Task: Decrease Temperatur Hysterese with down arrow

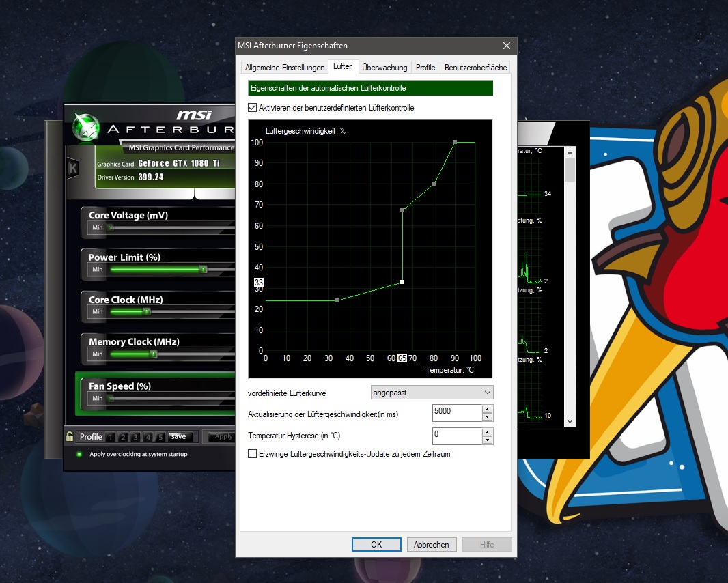Action: click(x=487, y=440)
